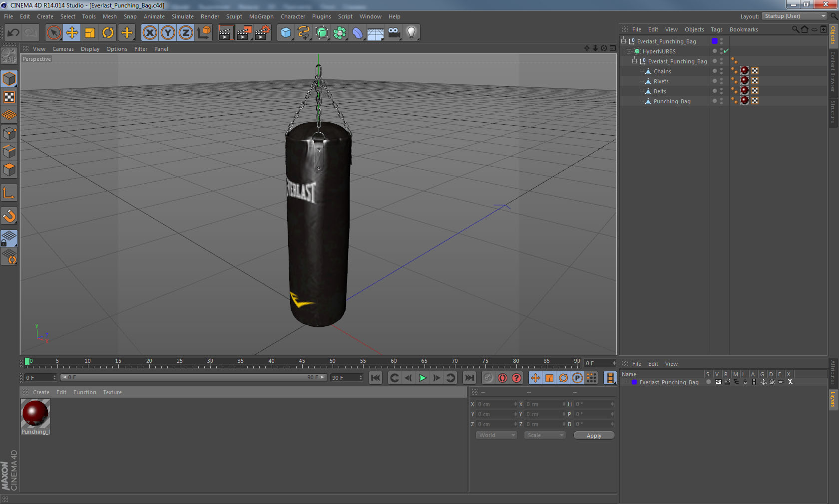839x504 pixels.
Task: Open the MoGraph menu
Action: (x=261, y=16)
